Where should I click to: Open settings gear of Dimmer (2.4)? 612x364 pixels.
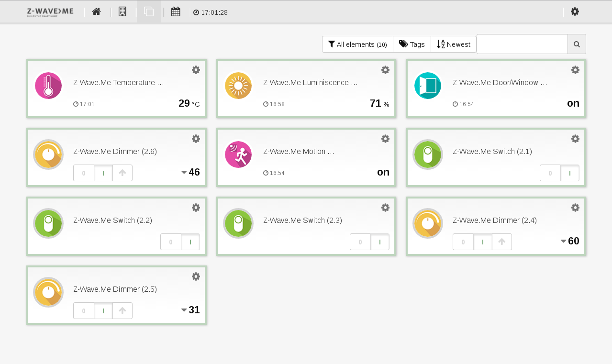coord(575,208)
